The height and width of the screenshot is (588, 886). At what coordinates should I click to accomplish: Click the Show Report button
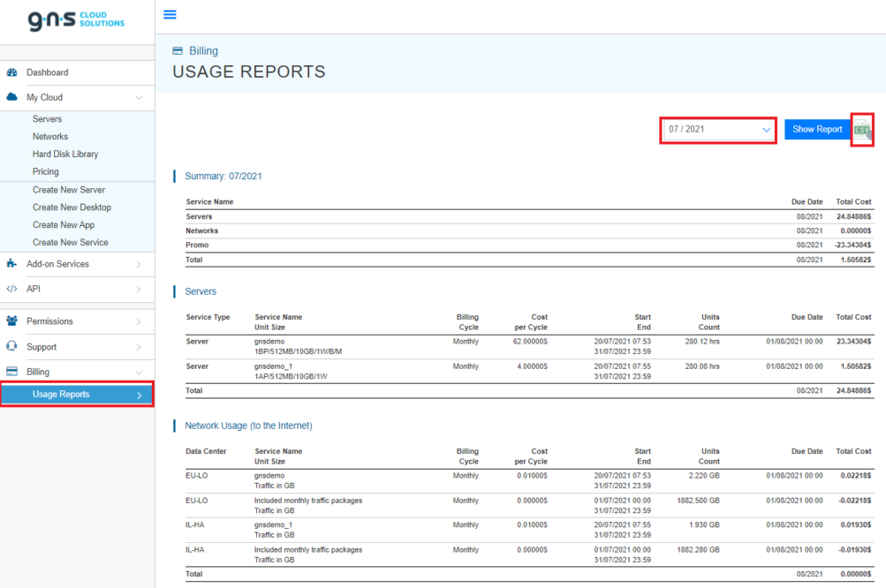point(816,129)
